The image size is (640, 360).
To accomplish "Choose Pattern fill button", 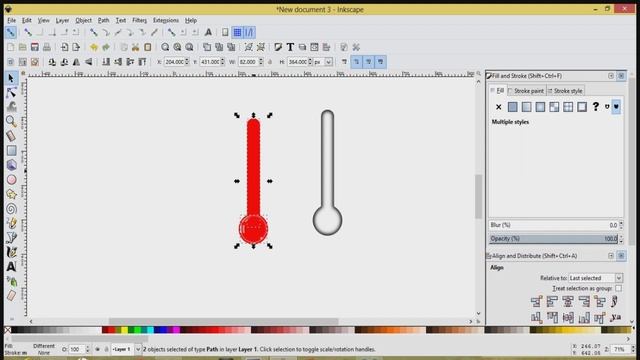I will 554,107.
